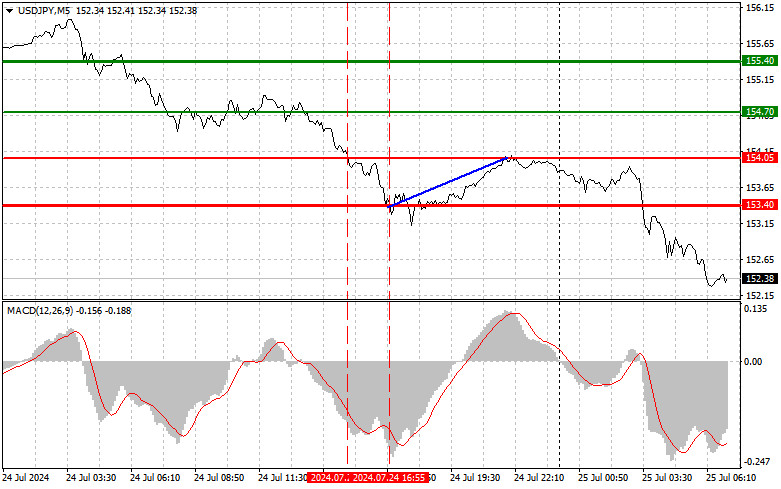Click the -0.247 MACD scale value
Screen dimensions: 781x489
757,462
